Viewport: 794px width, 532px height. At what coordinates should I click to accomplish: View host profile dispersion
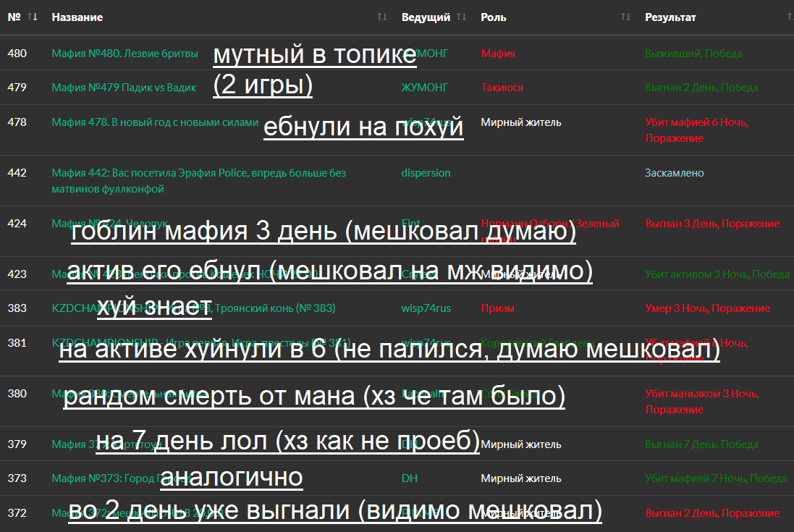(x=426, y=172)
